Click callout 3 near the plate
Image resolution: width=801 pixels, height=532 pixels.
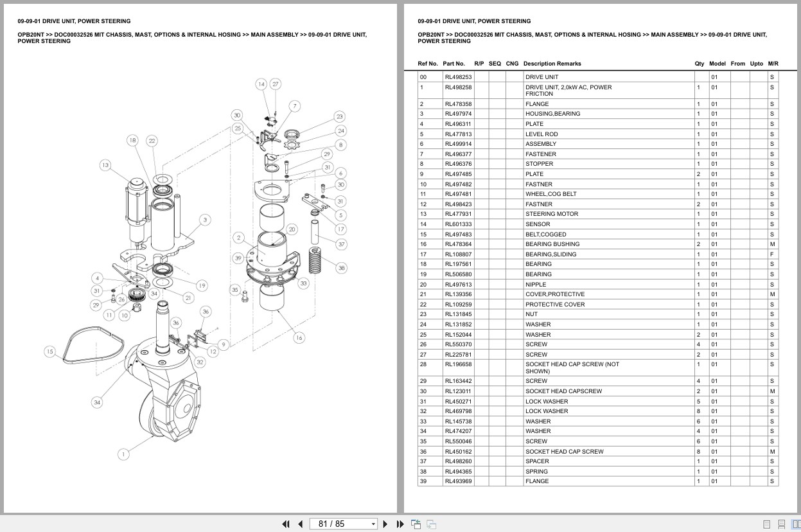205,220
